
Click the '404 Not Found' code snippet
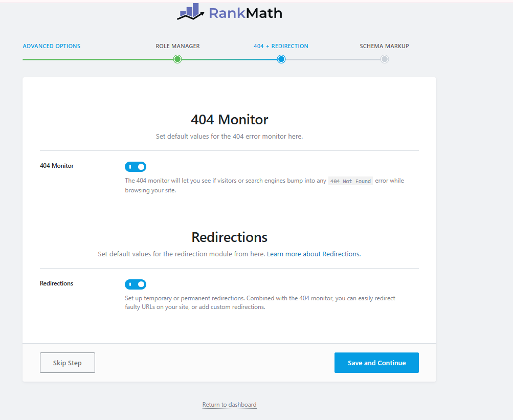350,181
